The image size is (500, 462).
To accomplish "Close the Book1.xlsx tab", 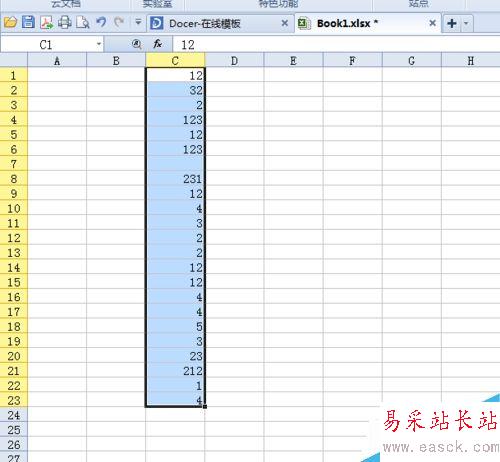I will [432, 23].
